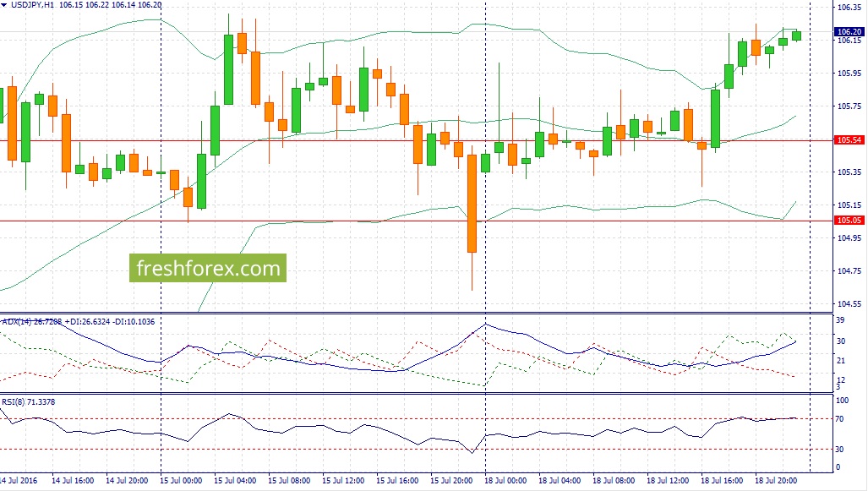Click the 104.55 price scale value
Viewport: 868px width, 491px height.
tap(849, 304)
